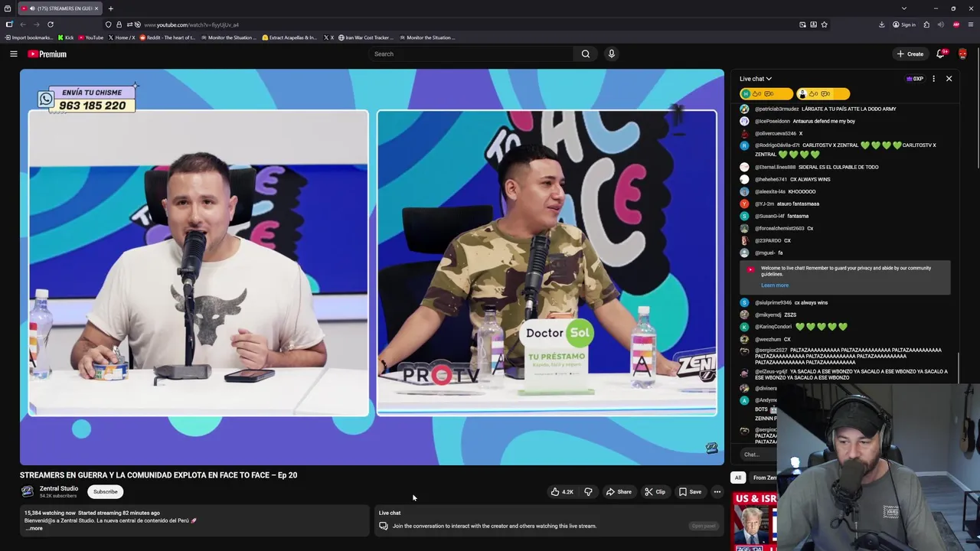Click the second yellow top chatter badge
The height and width of the screenshot is (551, 980).
tap(823, 93)
